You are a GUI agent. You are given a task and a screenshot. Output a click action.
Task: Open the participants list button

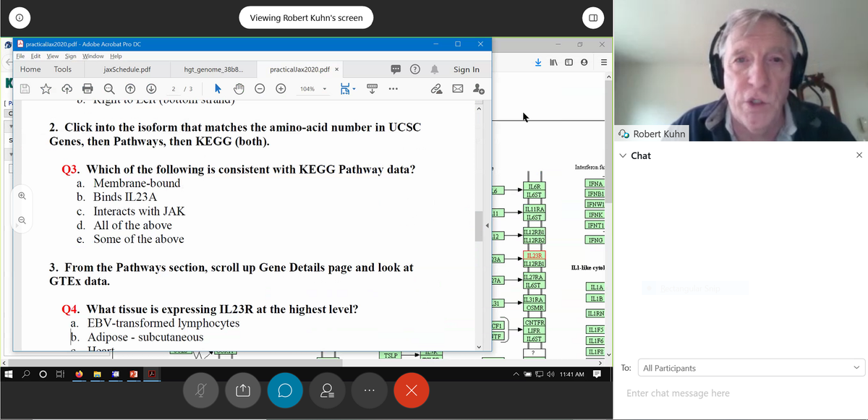tap(327, 390)
